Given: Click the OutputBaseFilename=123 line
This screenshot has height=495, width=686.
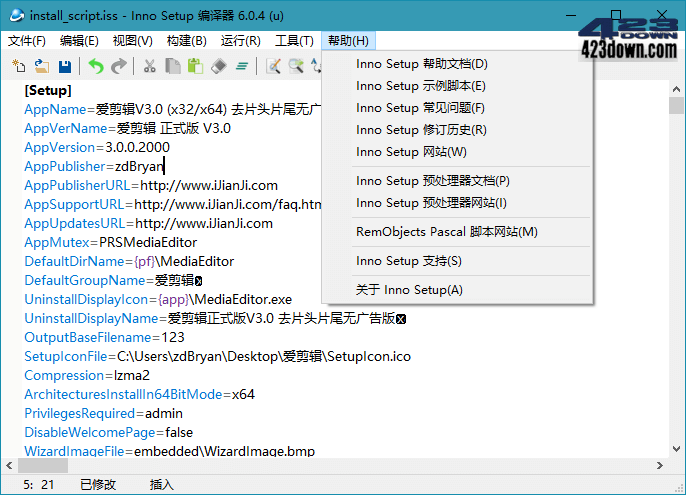Looking at the screenshot, I should 104,338.
